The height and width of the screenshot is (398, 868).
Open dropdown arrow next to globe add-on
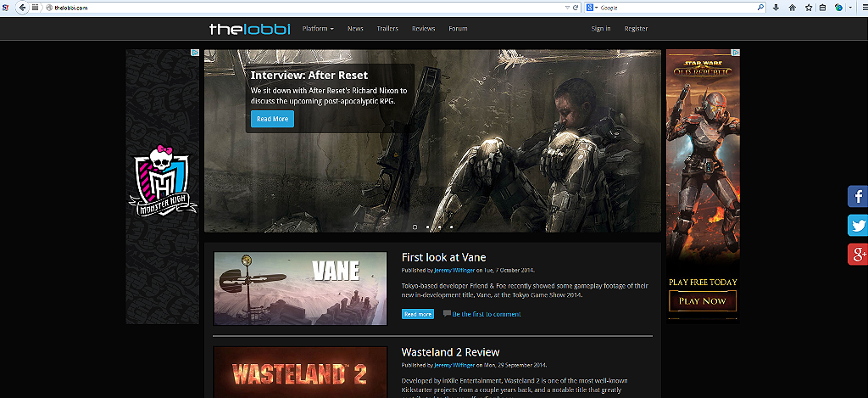[x=850, y=8]
